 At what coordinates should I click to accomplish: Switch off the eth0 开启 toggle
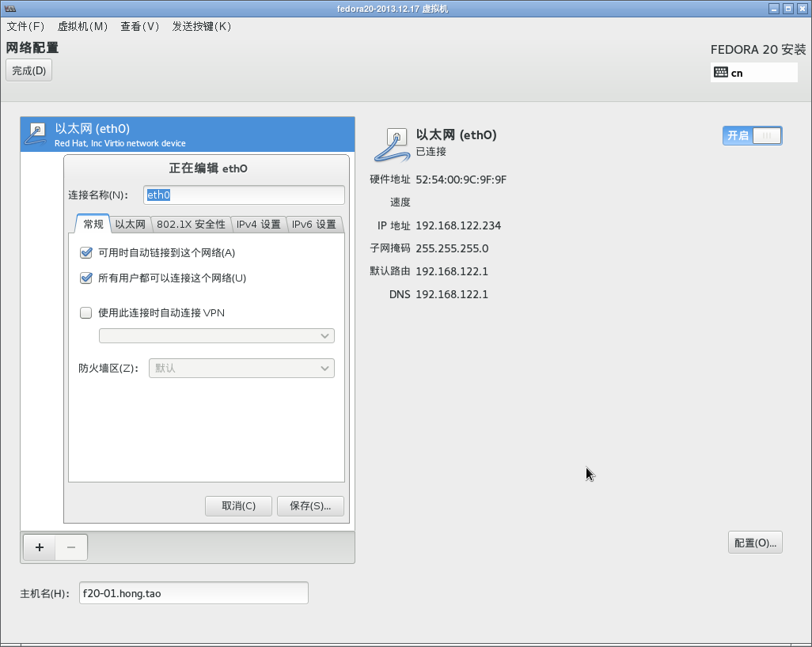752,135
